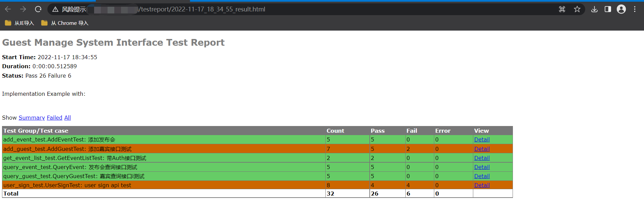Show All test cases
The image size is (644, 207).
point(68,118)
